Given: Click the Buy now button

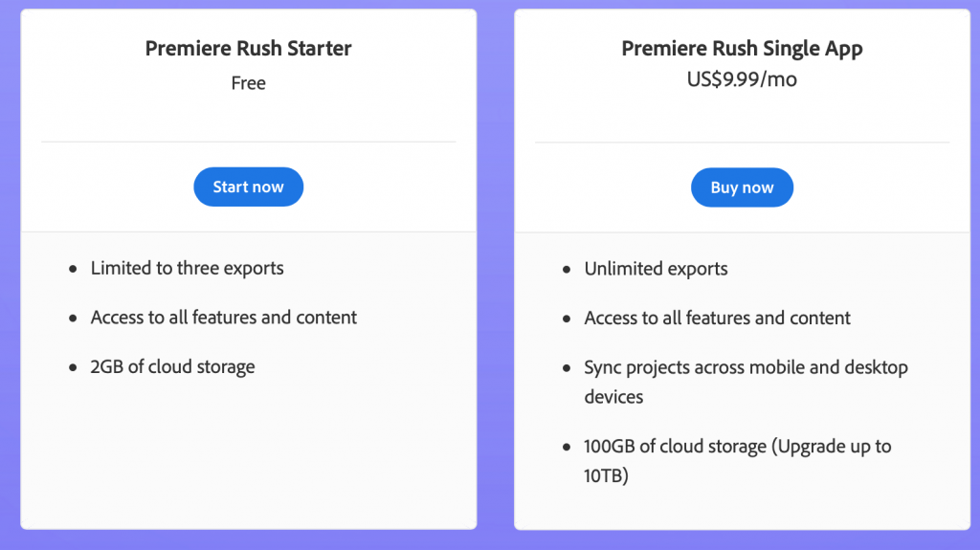Looking at the screenshot, I should pos(742,187).
